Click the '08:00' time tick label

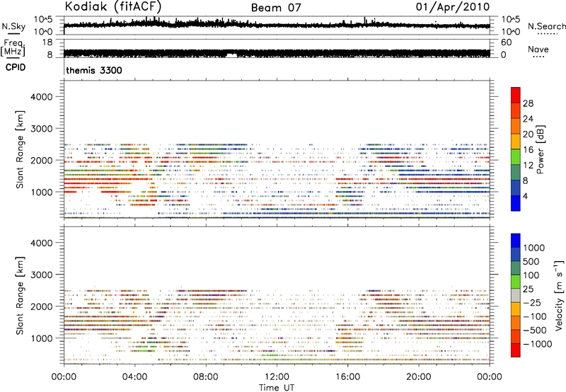pyautogui.click(x=206, y=377)
